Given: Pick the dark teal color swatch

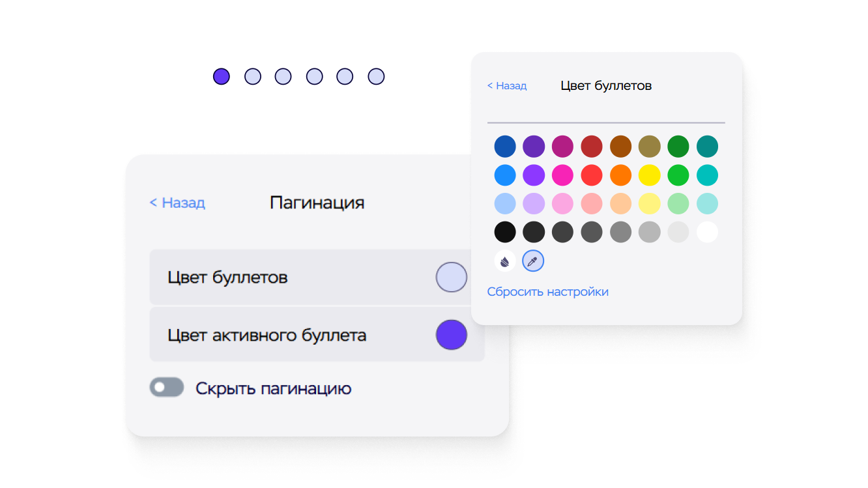Looking at the screenshot, I should click(x=708, y=147).
